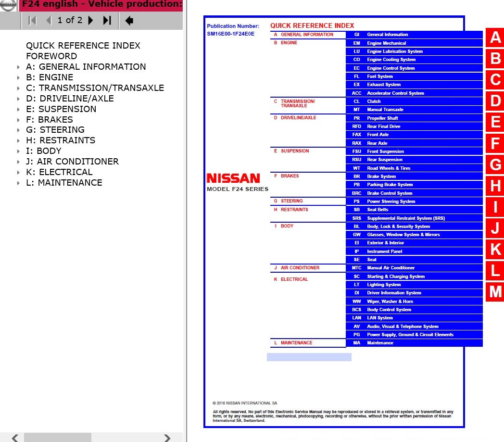Open EX Exhaust System section
Screen dimensions: 504x442
(x=415, y=85)
